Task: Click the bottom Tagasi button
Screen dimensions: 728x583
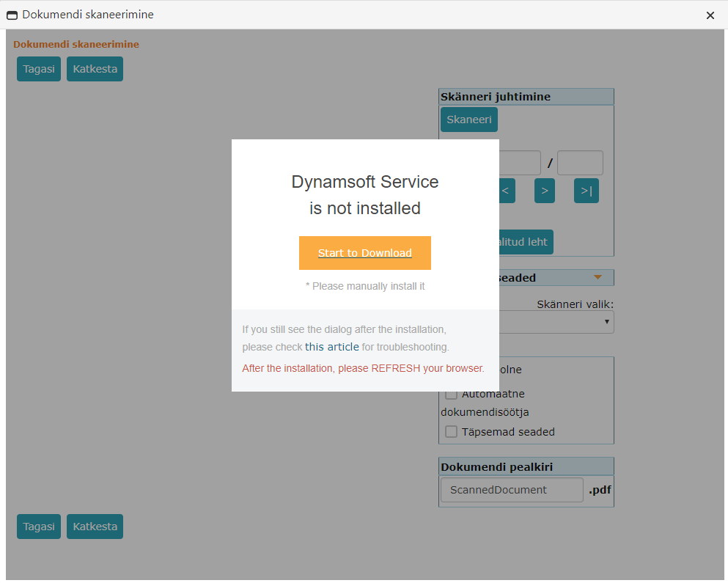Action: 39,527
